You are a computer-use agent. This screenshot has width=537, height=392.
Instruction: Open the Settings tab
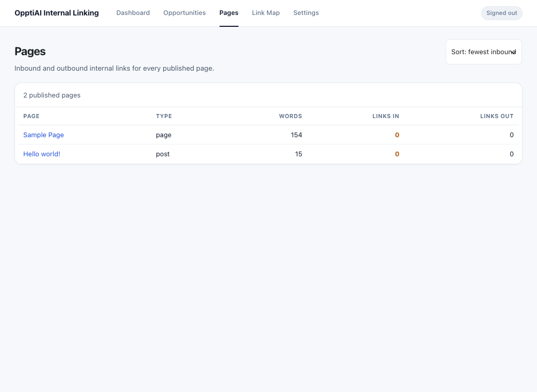pyautogui.click(x=306, y=13)
